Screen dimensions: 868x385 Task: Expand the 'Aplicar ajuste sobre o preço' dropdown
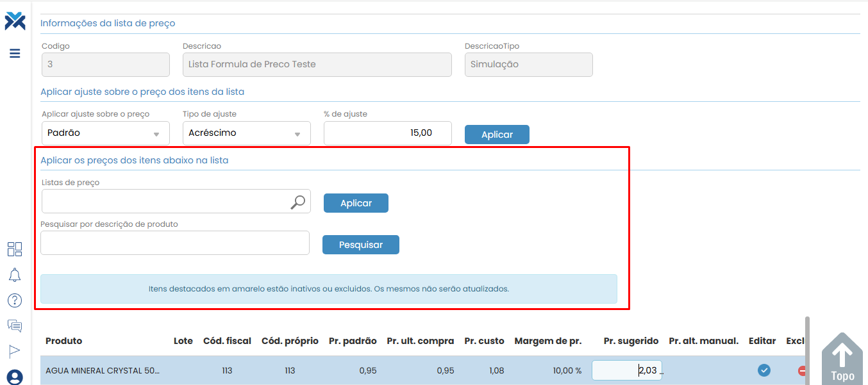tap(105, 133)
